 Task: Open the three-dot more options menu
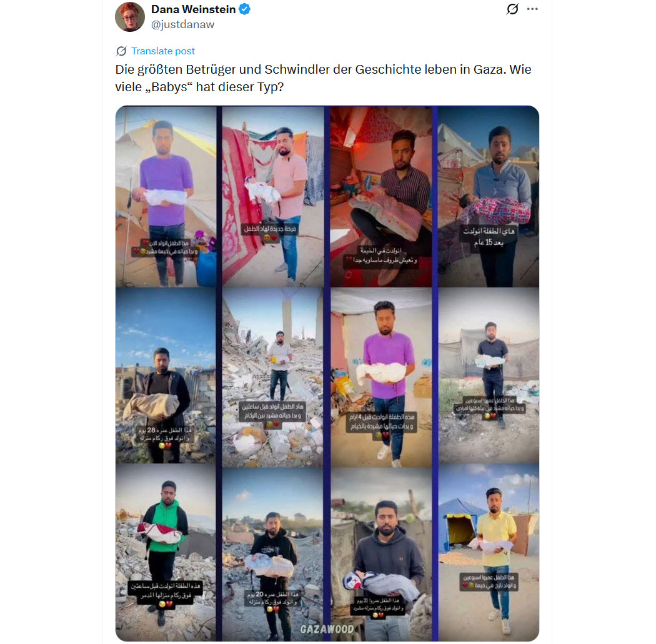(532, 9)
